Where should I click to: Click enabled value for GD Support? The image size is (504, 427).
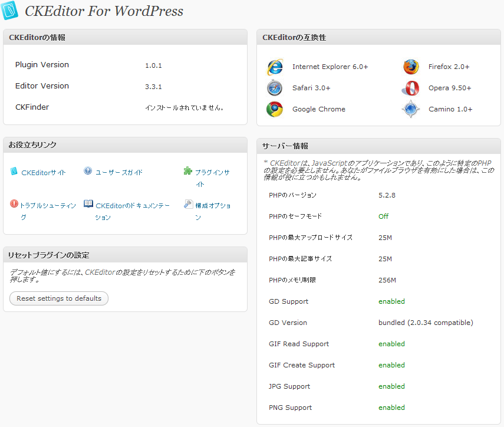pos(391,301)
